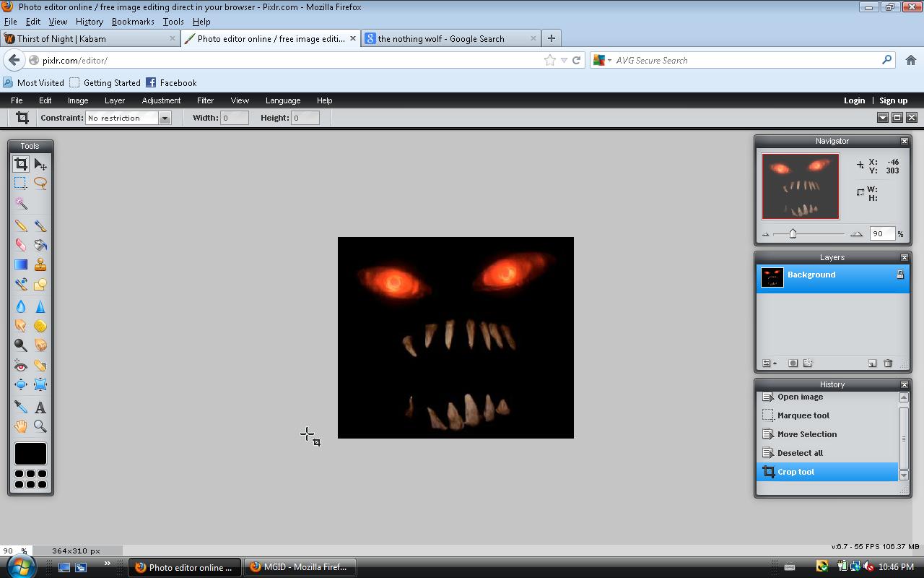The height and width of the screenshot is (578, 924).
Task: Open the Image menu
Action: (78, 100)
